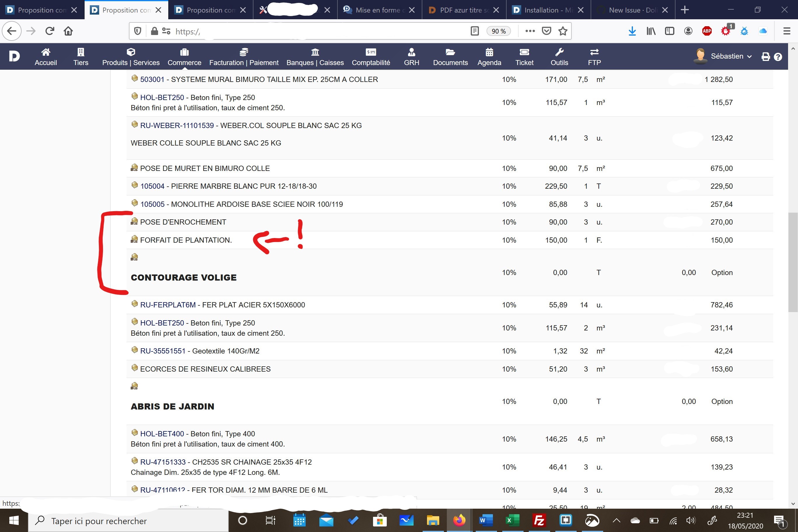The image size is (798, 532).
Task: Bookmark this page with star
Action: pyautogui.click(x=563, y=31)
